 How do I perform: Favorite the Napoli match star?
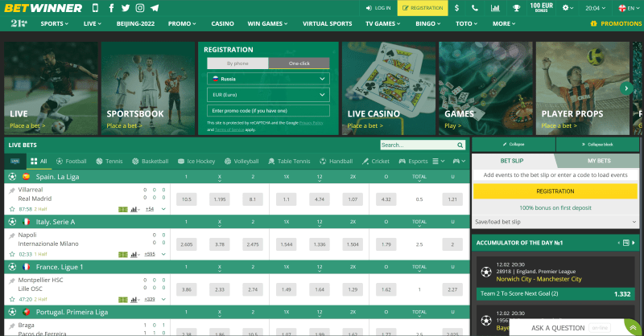[x=12, y=254]
